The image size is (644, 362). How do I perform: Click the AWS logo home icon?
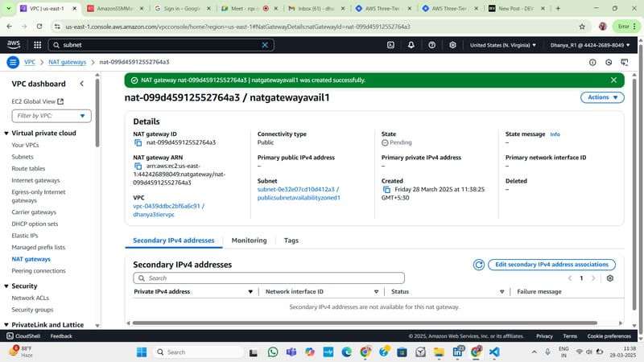(14, 45)
